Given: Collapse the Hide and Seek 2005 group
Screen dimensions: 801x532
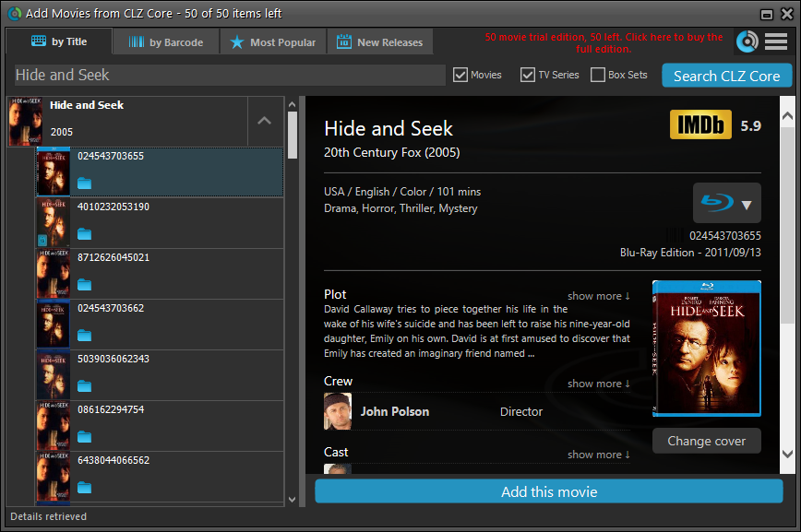Looking at the screenshot, I should pos(264,121).
